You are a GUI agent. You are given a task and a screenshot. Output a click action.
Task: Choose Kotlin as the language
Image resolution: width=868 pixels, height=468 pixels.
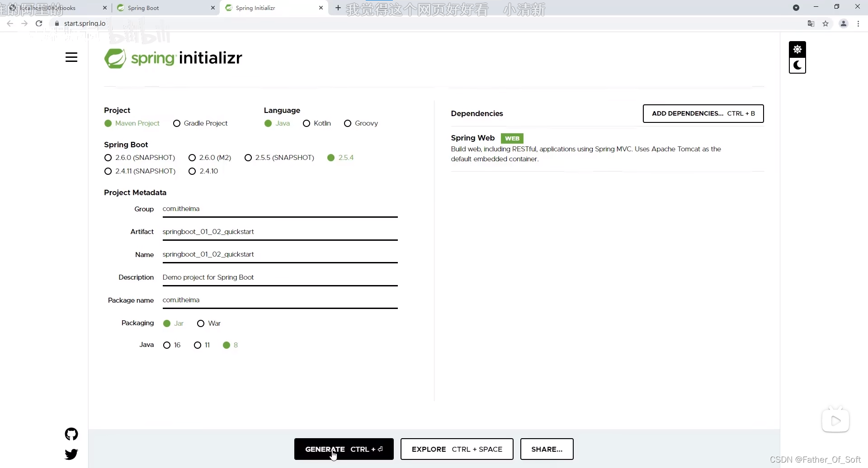point(317,123)
